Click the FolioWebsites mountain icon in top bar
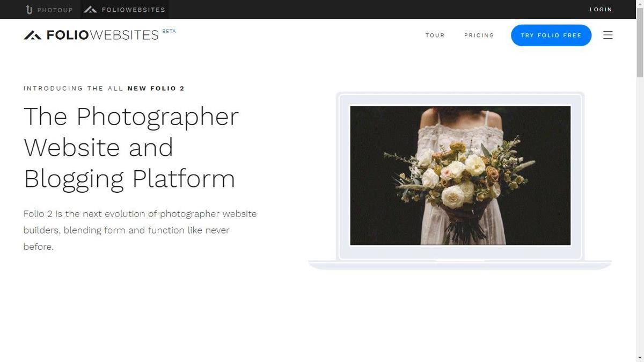Image resolution: width=644 pixels, height=362 pixels. click(90, 9)
